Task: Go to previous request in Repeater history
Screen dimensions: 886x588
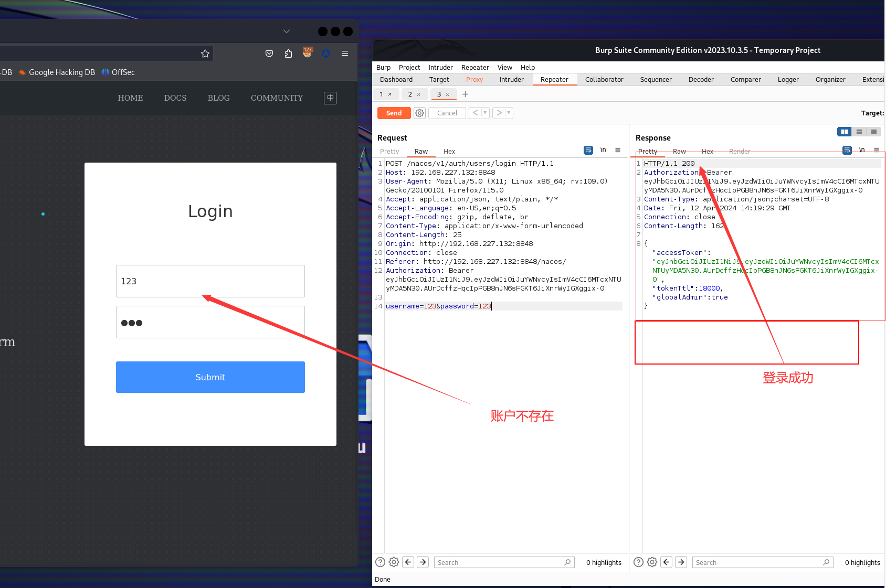Action: pyautogui.click(x=475, y=113)
